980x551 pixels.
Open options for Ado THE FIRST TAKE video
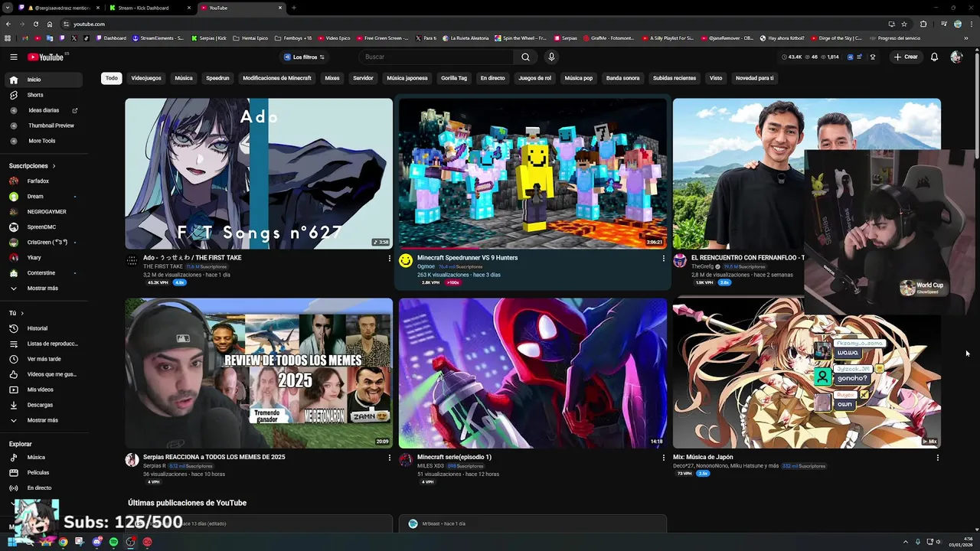click(389, 259)
